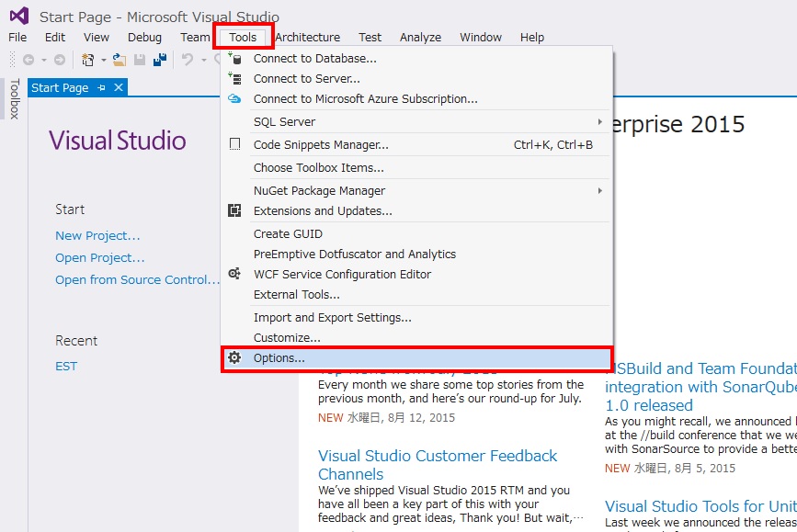This screenshot has width=797, height=532.
Task: Click the Code Snippets Manager snippet icon
Action: [234, 144]
